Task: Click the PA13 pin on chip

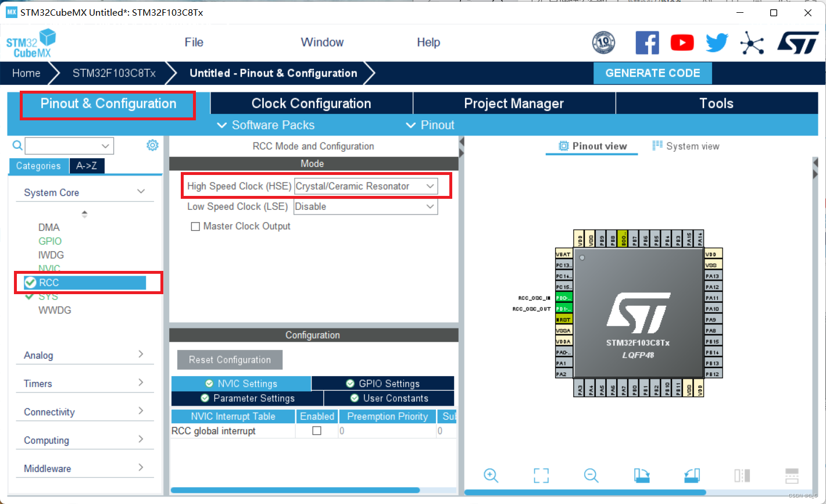Action: (713, 276)
